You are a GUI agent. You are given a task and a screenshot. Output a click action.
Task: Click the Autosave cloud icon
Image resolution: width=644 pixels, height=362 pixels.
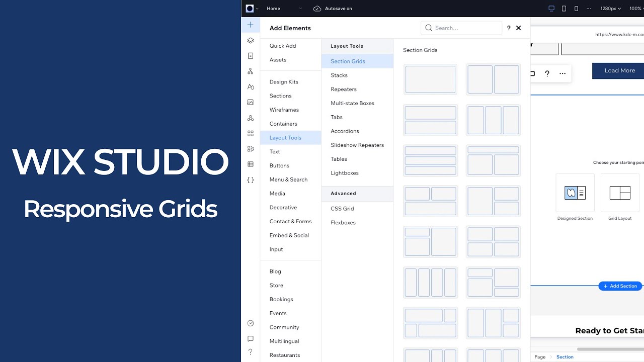tap(317, 9)
